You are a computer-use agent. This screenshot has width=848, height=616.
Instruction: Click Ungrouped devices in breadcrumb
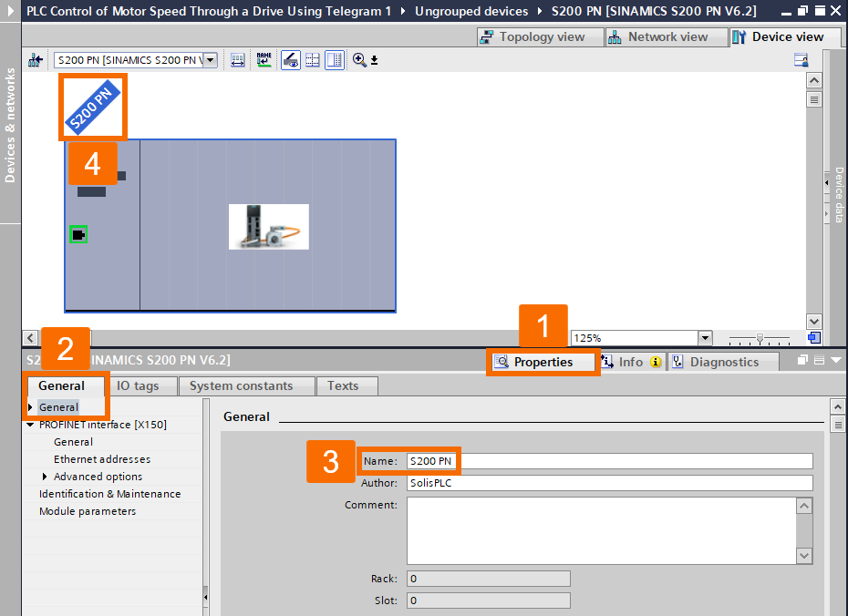click(x=471, y=11)
